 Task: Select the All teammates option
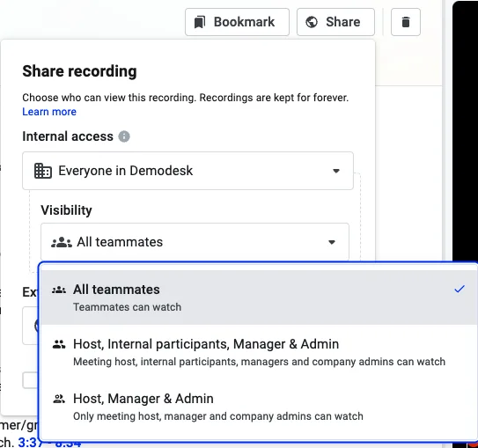coord(259,297)
